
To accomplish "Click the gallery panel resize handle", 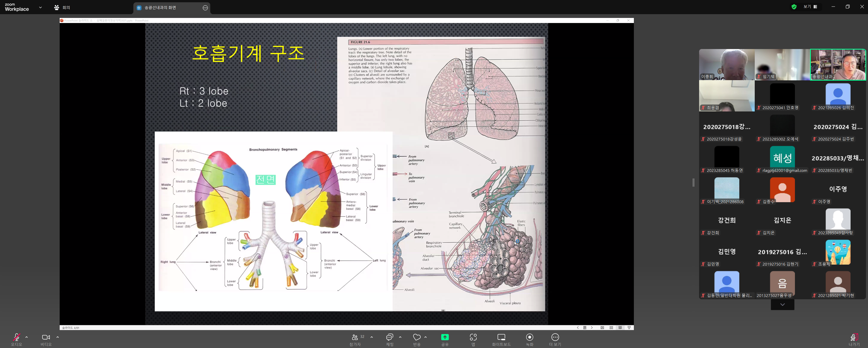I will point(694,182).
